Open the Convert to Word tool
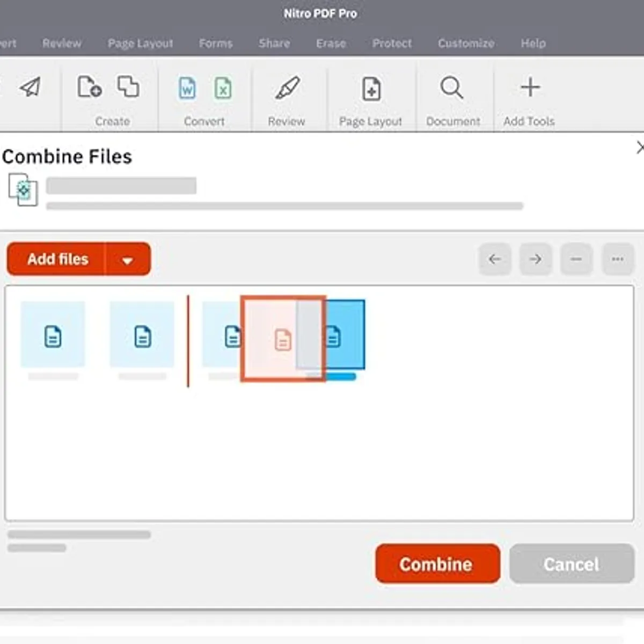 pyautogui.click(x=187, y=88)
